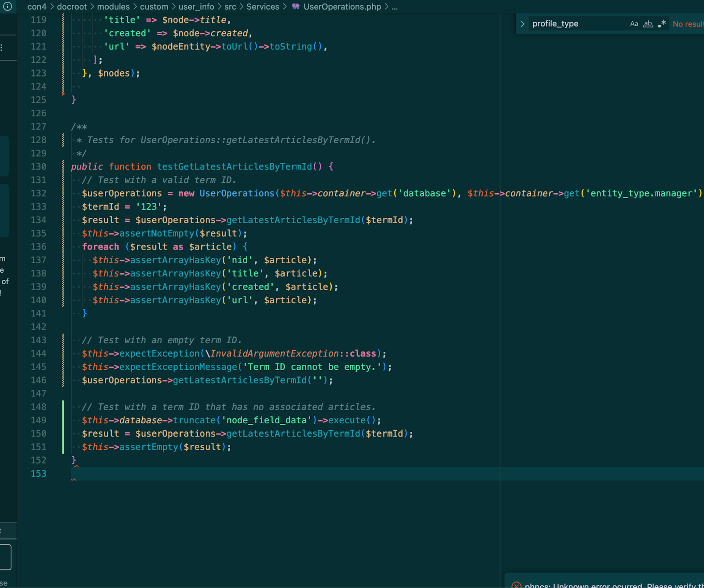Image resolution: width=704 pixels, height=588 pixels.
Task: Click the testGetLatestArticlesByTermId function name
Action: 235,167
